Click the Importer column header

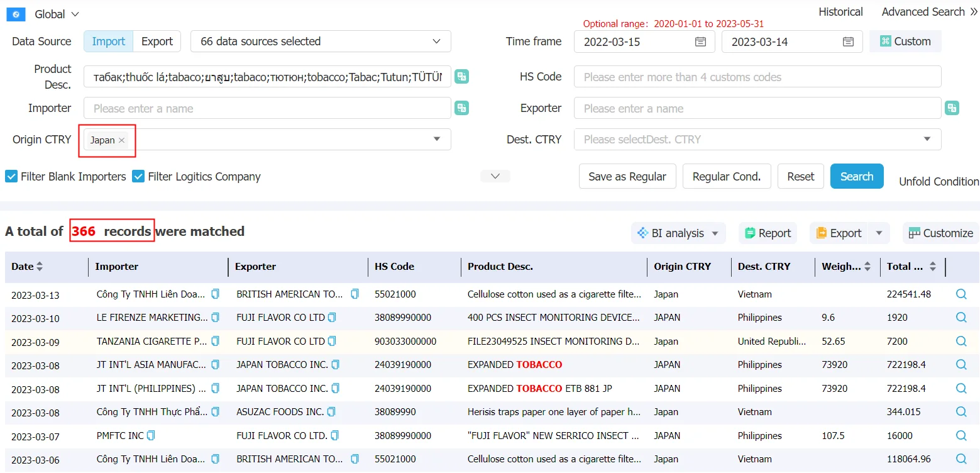tap(117, 267)
